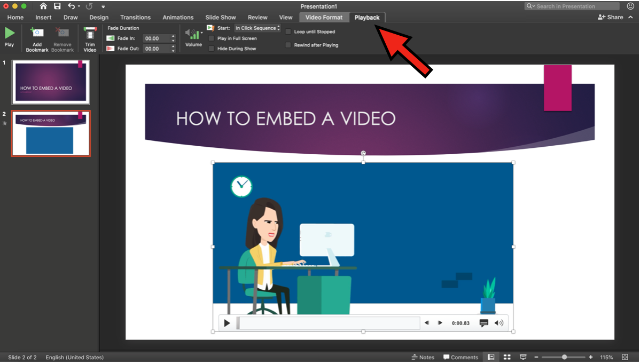Click the Save icon in title bar
This screenshot has height=364, width=640.
point(57,6)
